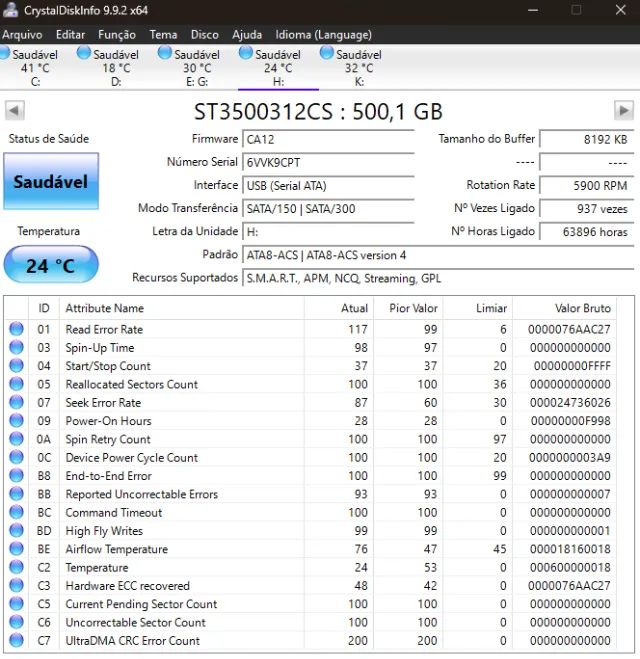This screenshot has width=640, height=659.
Task: Click the status orb beside Start/Stop Count
Action: 16,366
